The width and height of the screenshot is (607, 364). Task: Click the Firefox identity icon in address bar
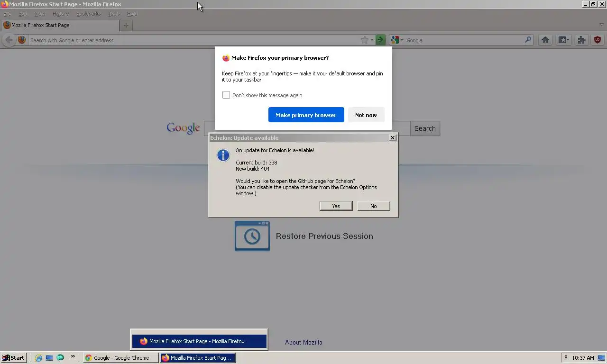(x=22, y=40)
